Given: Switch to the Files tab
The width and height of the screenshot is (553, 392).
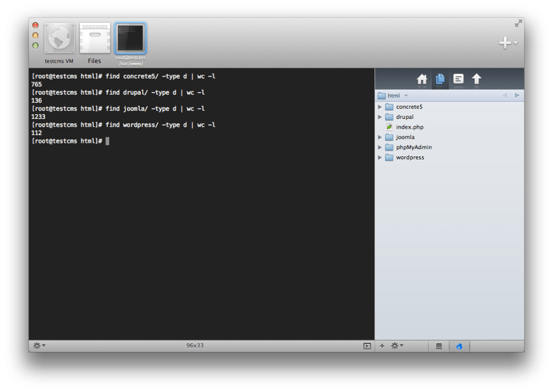Looking at the screenshot, I should pos(95,41).
